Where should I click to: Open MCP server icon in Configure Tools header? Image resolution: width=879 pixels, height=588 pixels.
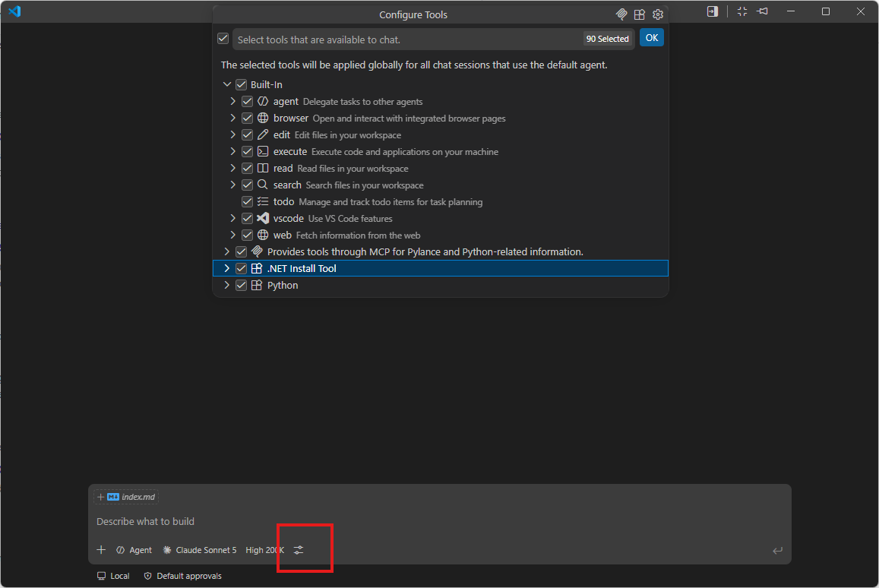(621, 14)
